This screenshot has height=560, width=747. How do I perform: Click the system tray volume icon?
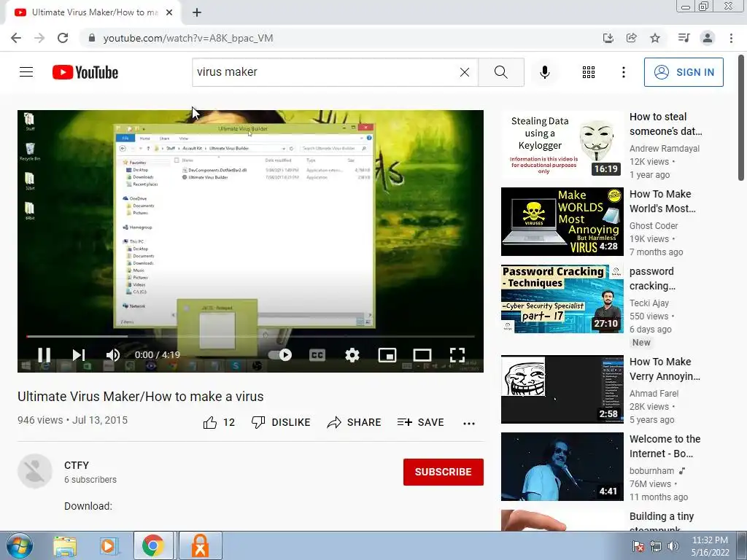673,546
